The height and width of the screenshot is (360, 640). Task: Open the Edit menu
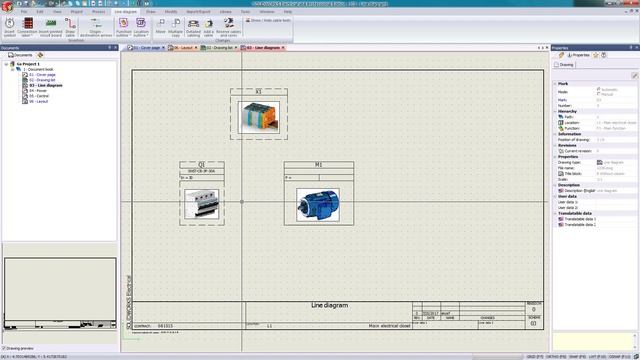tap(40, 12)
